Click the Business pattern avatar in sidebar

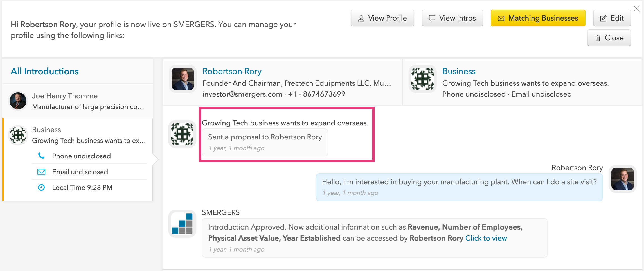click(18, 135)
